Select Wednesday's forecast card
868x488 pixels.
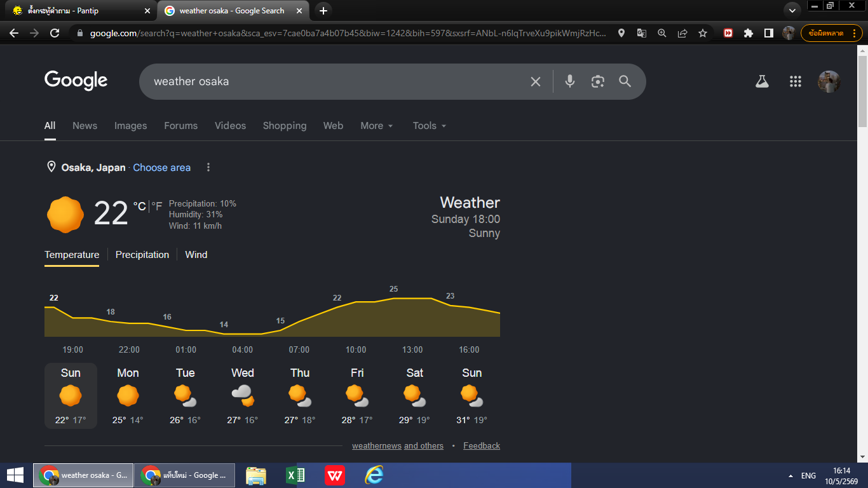(x=243, y=396)
